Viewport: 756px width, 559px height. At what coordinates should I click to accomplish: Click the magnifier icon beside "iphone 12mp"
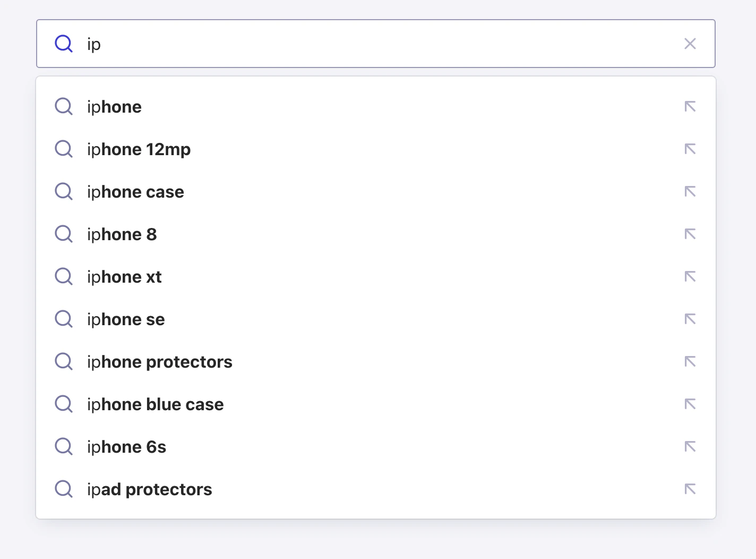tap(63, 149)
